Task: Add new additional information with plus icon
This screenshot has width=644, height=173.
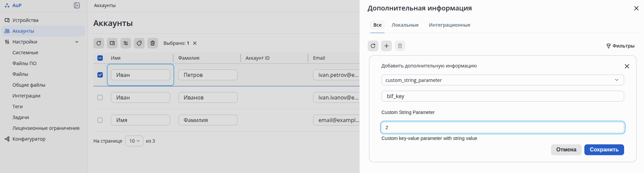Action: pyautogui.click(x=387, y=46)
